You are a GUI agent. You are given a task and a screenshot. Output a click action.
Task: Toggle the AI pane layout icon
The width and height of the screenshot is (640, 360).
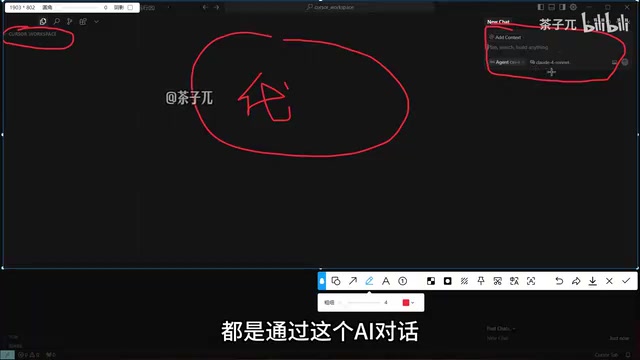coord(562,7)
